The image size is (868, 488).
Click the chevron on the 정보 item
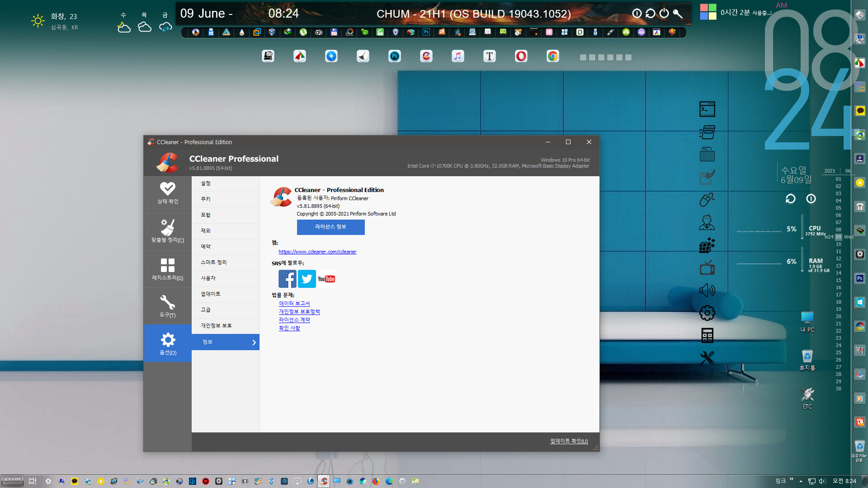(x=254, y=343)
